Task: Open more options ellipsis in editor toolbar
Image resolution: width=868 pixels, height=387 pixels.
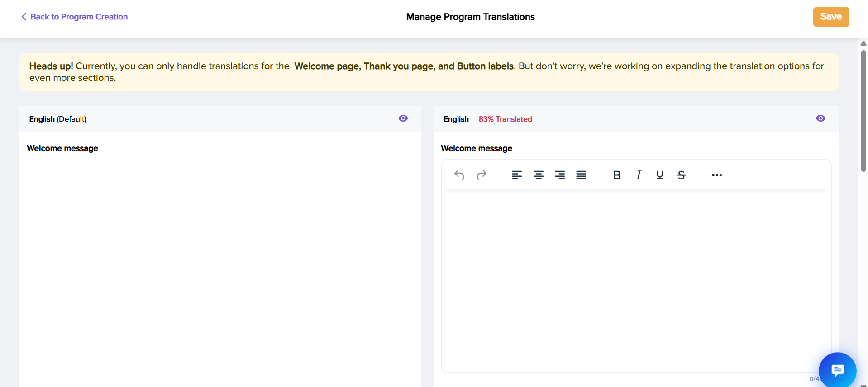Action: pos(717,175)
